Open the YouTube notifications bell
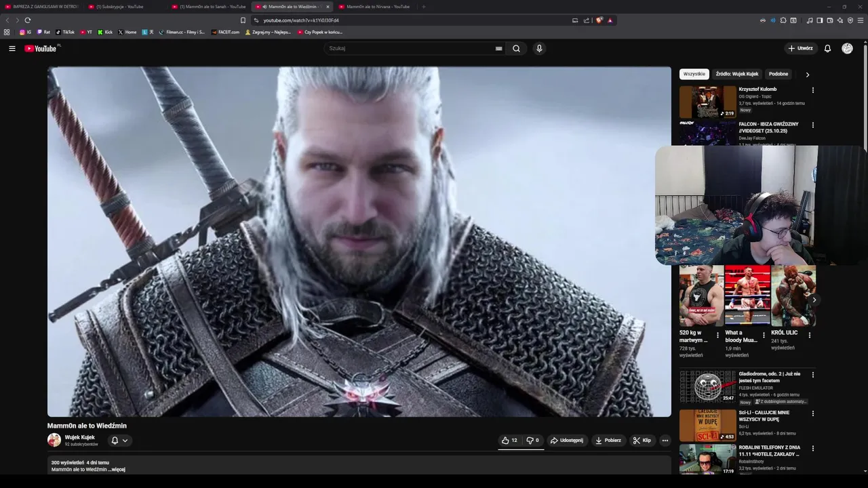Viewport: 868px width, 488px height. coord(827,48)
